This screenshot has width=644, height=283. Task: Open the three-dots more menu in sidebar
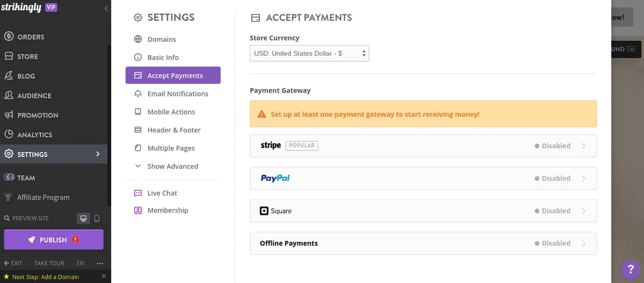(100, 263)
